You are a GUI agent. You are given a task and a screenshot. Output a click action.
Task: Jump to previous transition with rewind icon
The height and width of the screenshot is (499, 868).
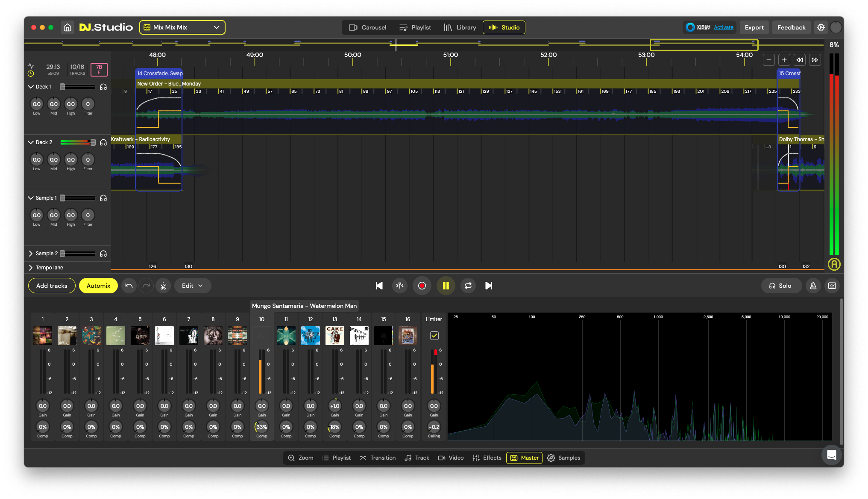(x=800, y=60)
